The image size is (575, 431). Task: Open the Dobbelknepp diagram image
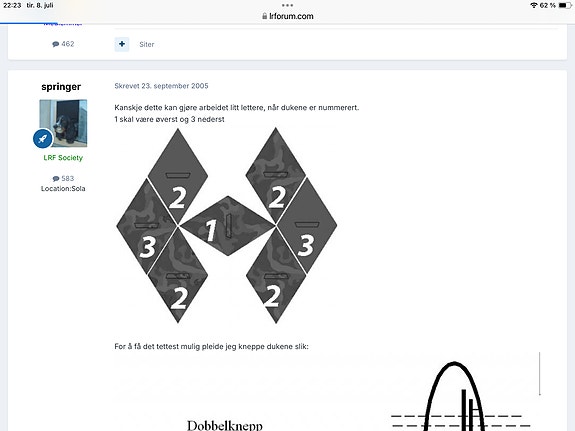click(327, 391)
